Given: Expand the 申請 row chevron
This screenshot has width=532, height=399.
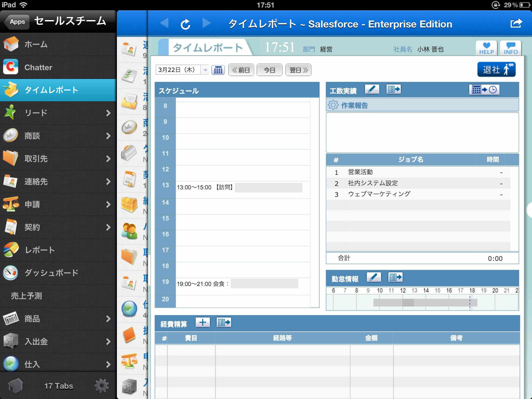Looking at the screenshot, I should pyautogui.click(x=108, y=204).
